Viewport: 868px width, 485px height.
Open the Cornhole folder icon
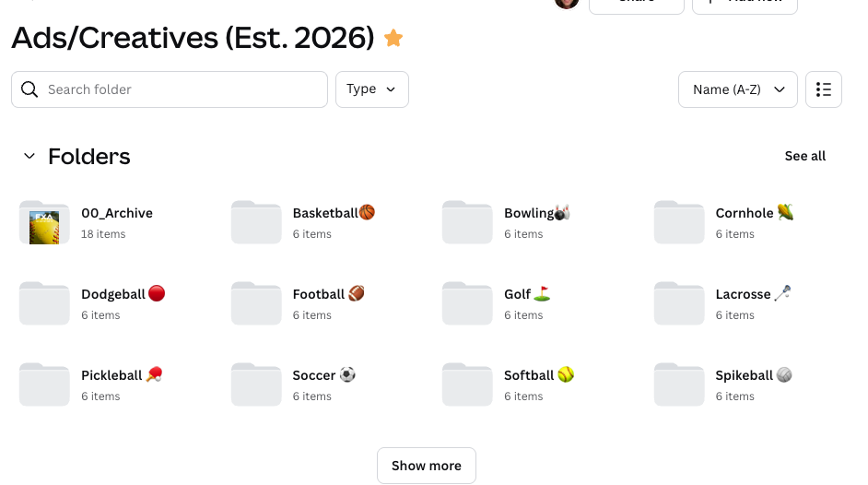[x=679, y=223]
